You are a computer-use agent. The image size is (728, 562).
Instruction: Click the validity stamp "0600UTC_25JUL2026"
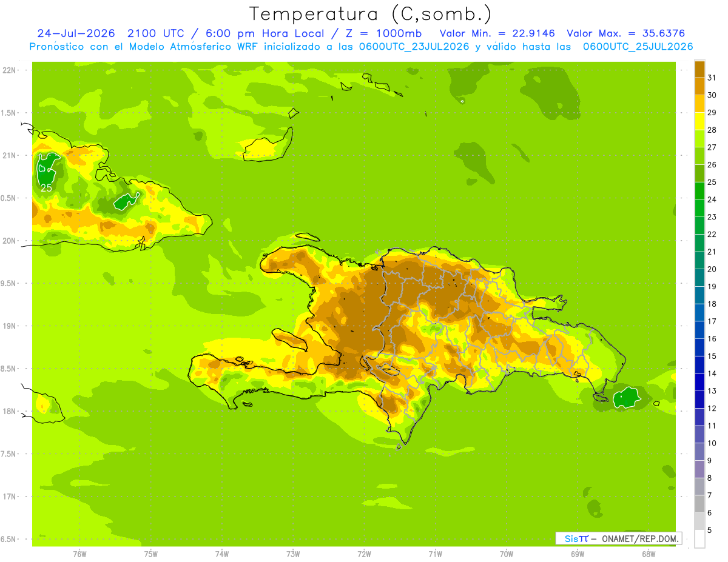point(638,47)
